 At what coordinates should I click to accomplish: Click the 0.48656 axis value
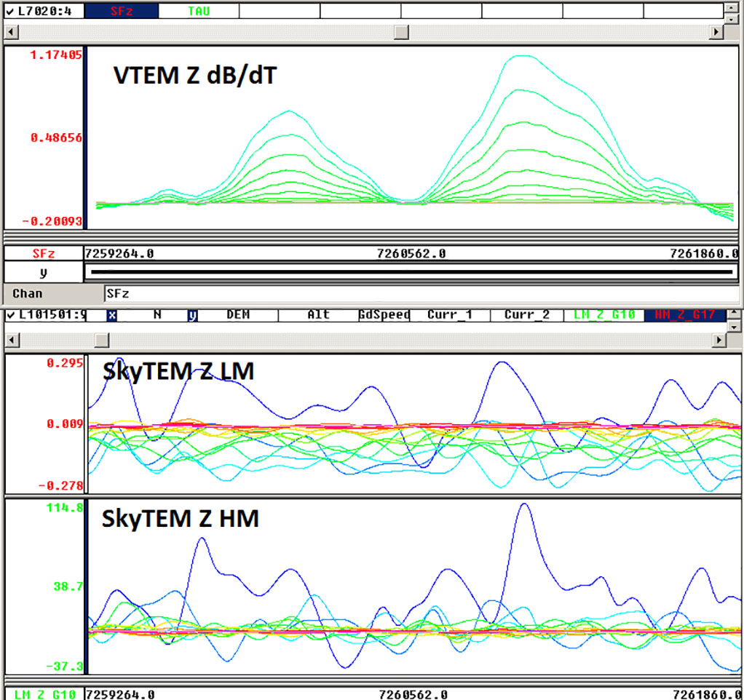(56, 138)
